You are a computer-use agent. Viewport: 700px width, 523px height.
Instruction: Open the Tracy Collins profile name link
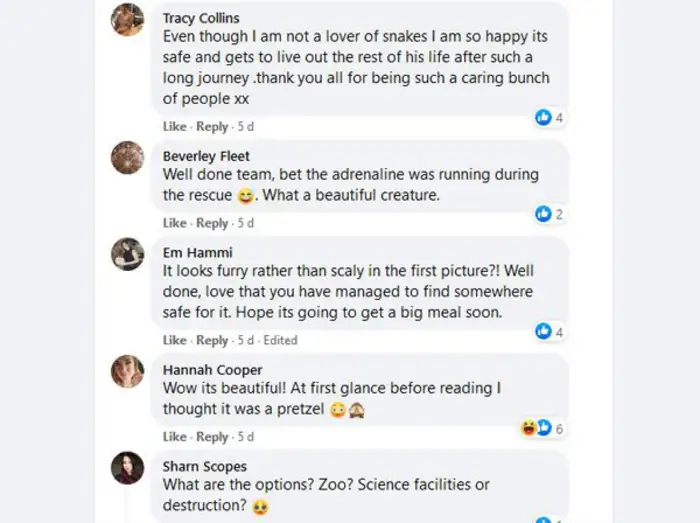201,18
